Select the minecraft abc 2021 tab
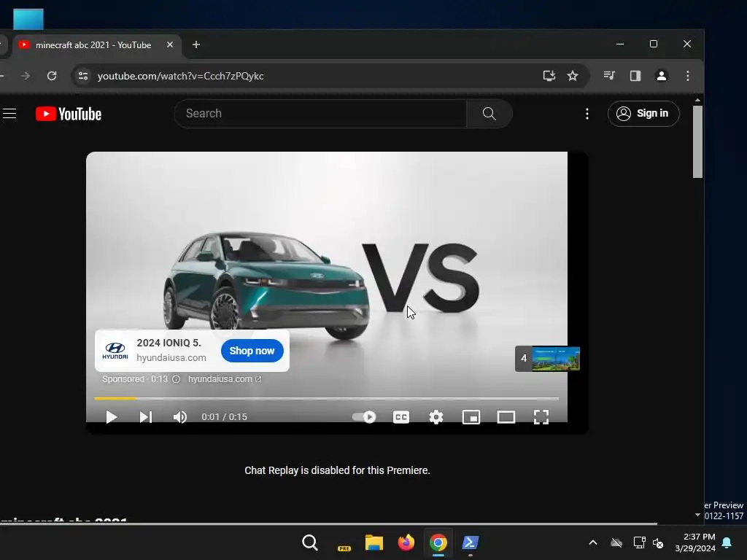The height and width of the screenshot is (560, 747). 93,44
